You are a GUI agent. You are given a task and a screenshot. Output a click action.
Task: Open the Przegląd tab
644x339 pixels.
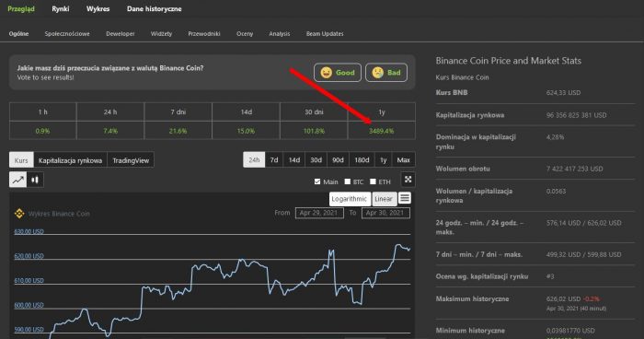21,8
